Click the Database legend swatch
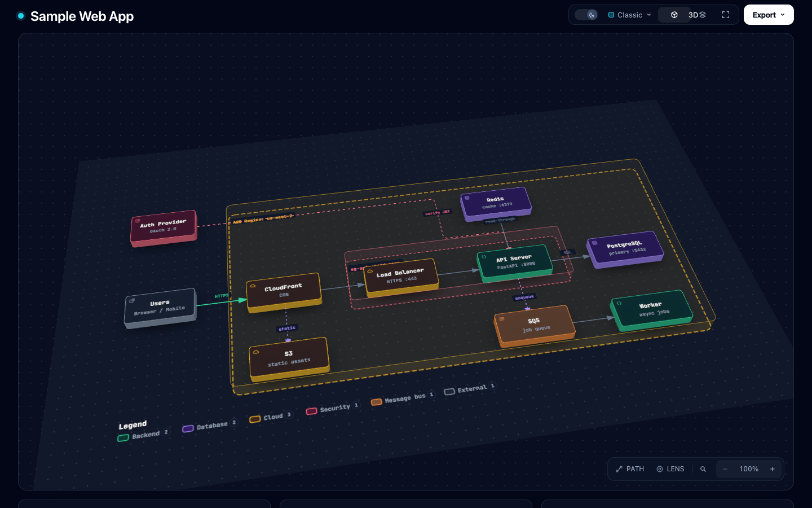The image size is (812, 508). 188,429
